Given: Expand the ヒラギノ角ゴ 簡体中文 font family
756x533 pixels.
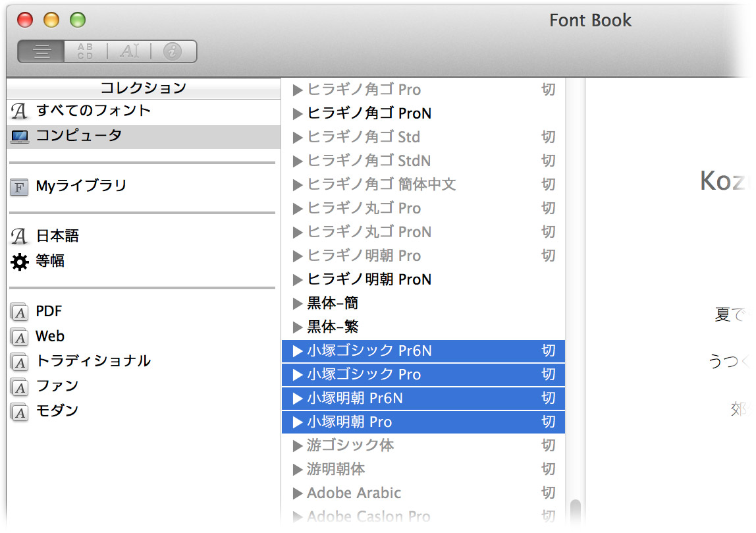Looking at the screenshot, I should 298,184.
